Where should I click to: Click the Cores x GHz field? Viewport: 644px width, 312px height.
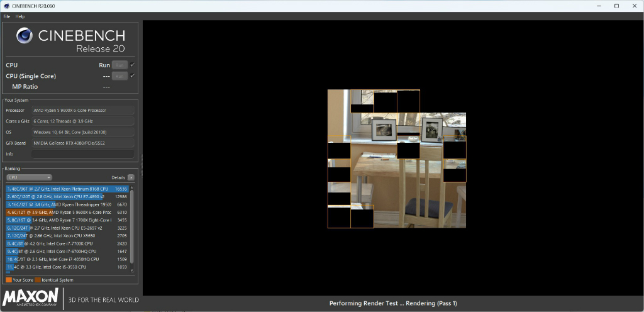click(83, 121)
